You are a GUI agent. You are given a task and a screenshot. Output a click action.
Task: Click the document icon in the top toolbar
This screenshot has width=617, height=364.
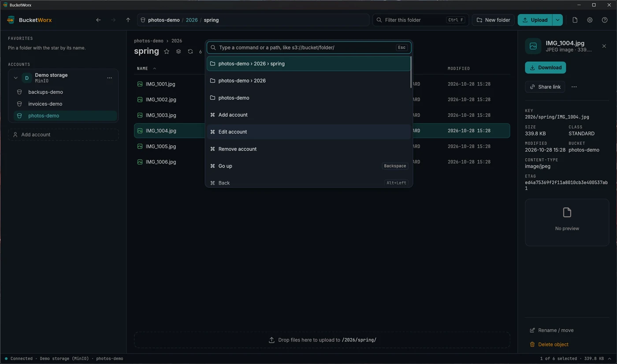coord(575,20)
